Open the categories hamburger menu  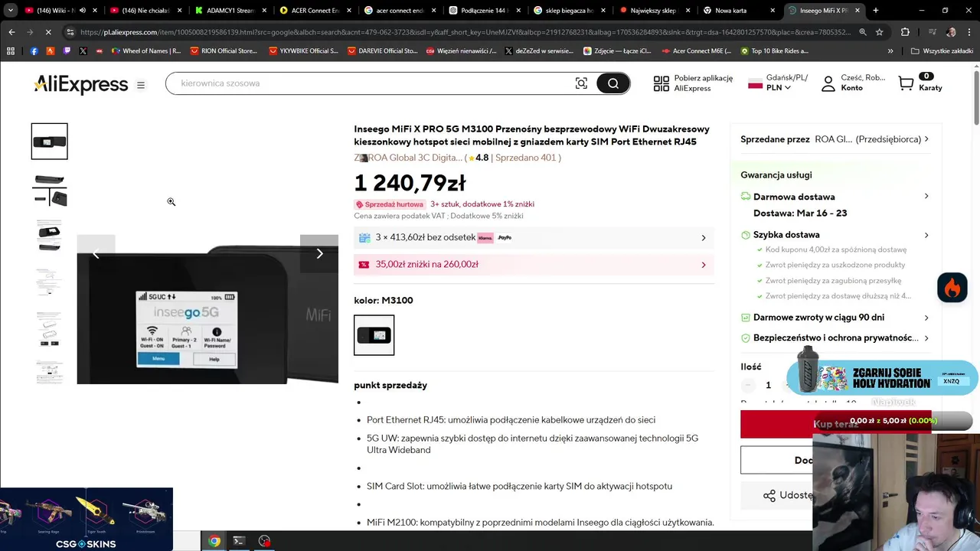141,85
